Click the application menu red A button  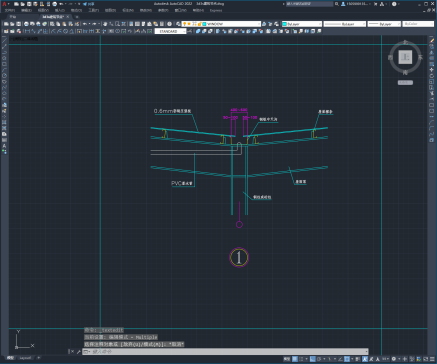[x=4, y=4]
